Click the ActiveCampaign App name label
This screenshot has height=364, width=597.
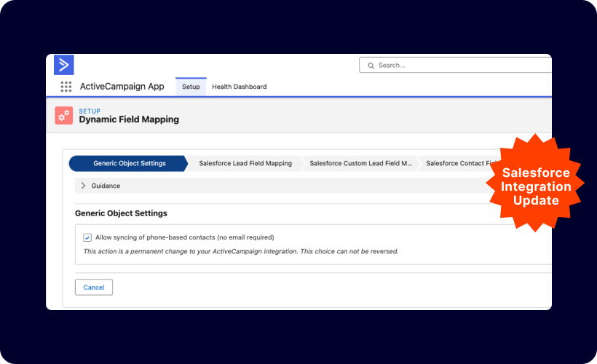coord(122,87)
